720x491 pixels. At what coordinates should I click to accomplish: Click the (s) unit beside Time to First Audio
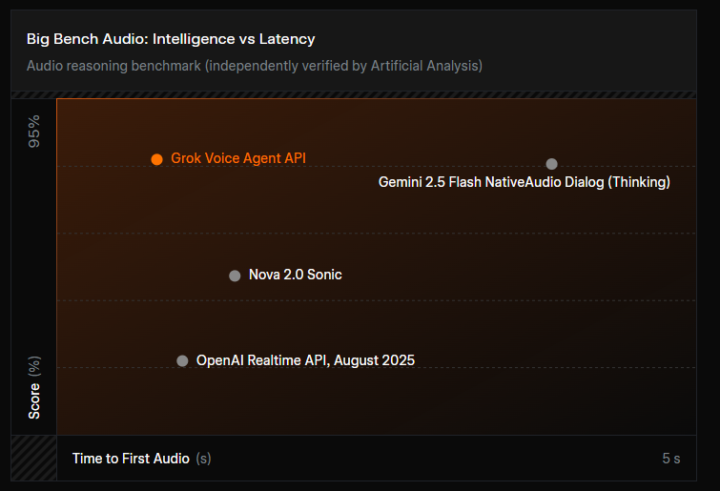[203, 458]
